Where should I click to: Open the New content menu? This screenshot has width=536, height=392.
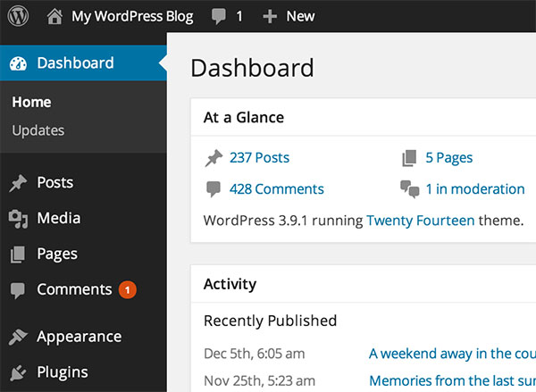click(x=300, y=16)
